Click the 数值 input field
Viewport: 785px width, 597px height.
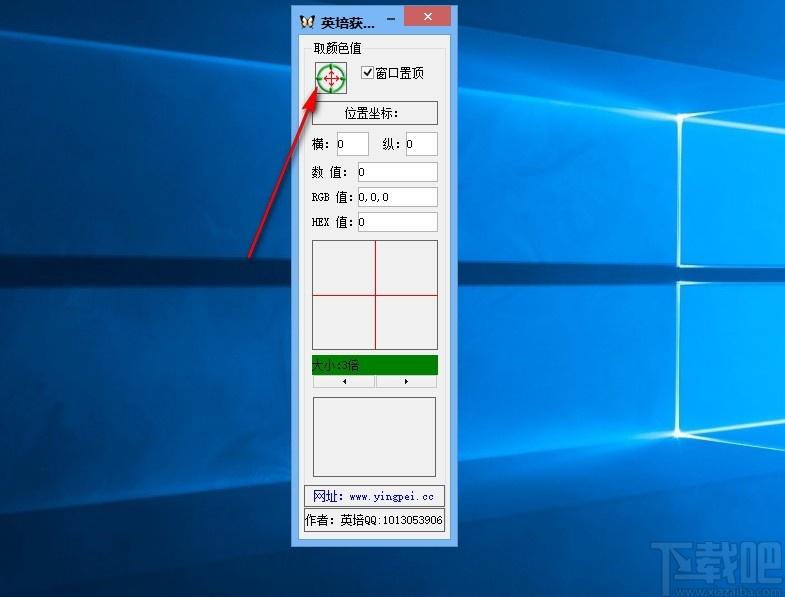398,172
